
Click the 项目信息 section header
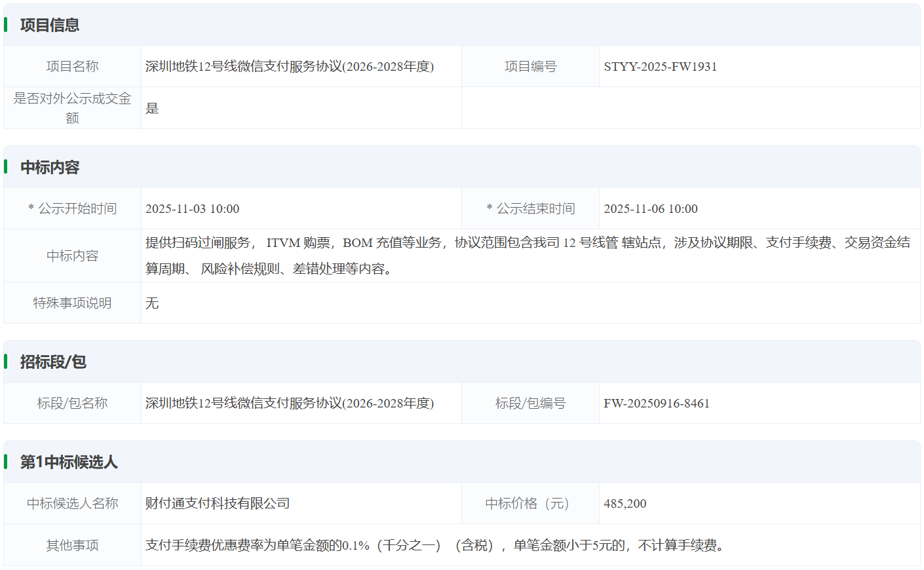50,25
